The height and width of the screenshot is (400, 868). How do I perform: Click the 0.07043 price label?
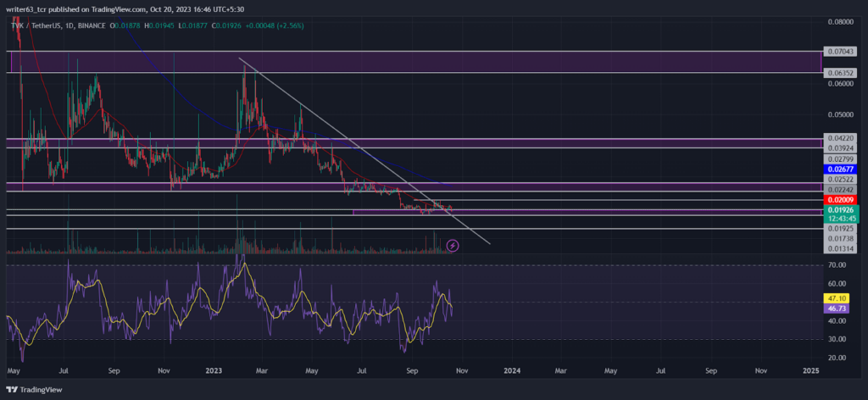[x=840, y=52]
